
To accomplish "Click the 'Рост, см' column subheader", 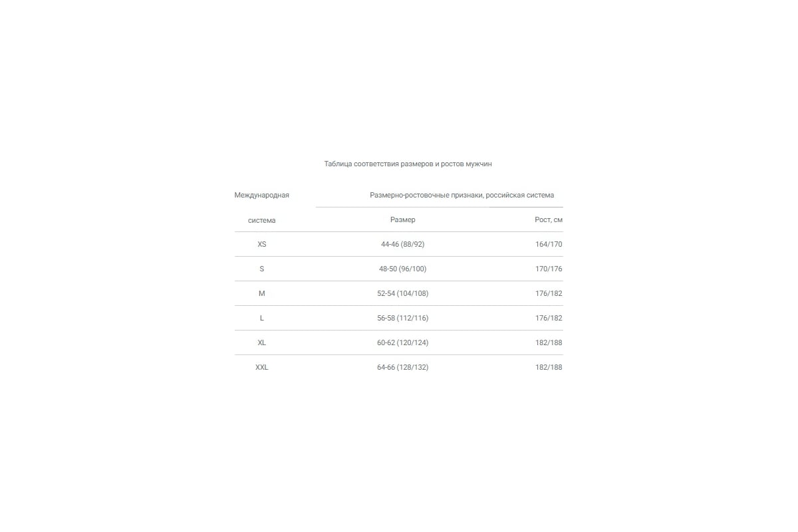I will point(549,220).
